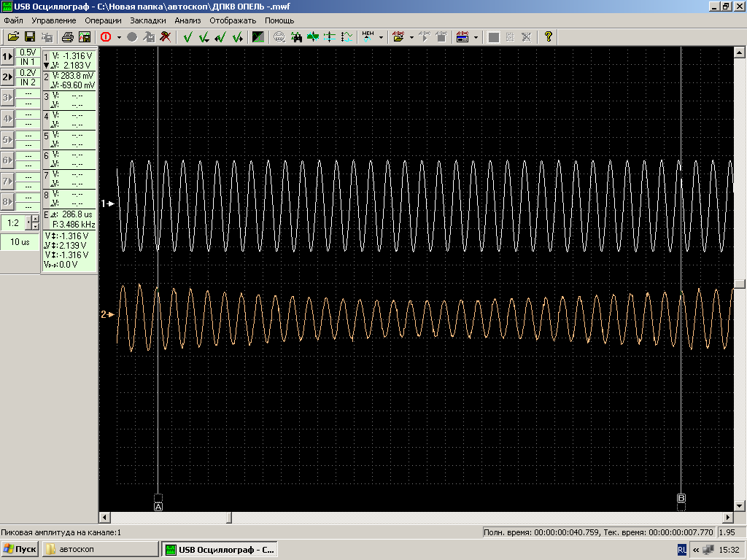The image size is (747, 560).
Task: Click the vertical dotted cursor waveform icon
Action: click(x=347, y=36)
